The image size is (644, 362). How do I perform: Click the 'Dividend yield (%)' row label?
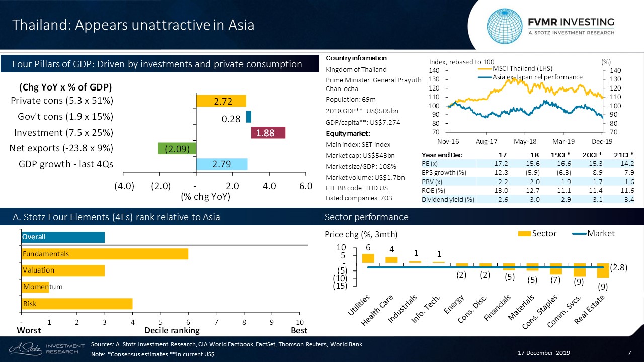tap(448, 199)
